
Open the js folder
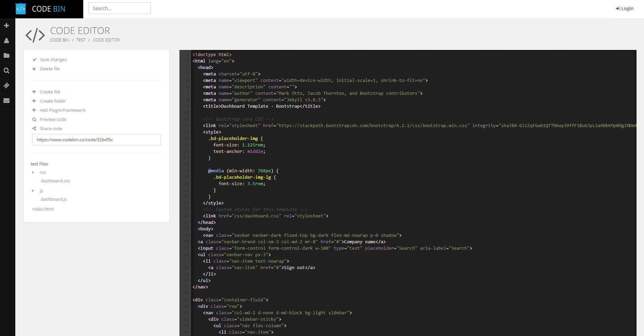(x=41, y=191)
